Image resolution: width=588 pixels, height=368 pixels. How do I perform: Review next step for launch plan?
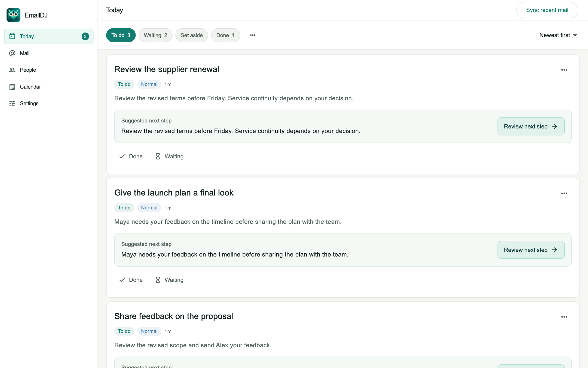tap(531, 250)
